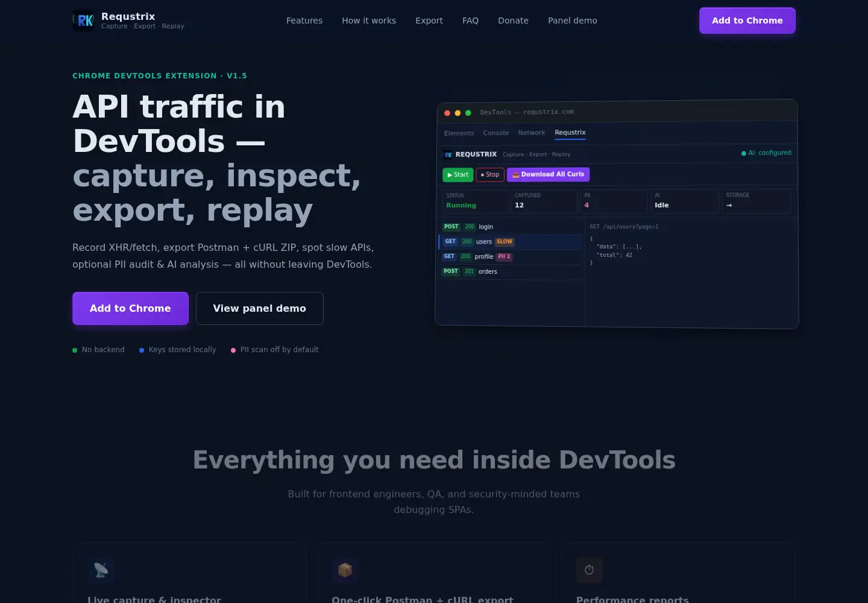Open the Export nav link

pyautogui.click(x=429, y=21)
